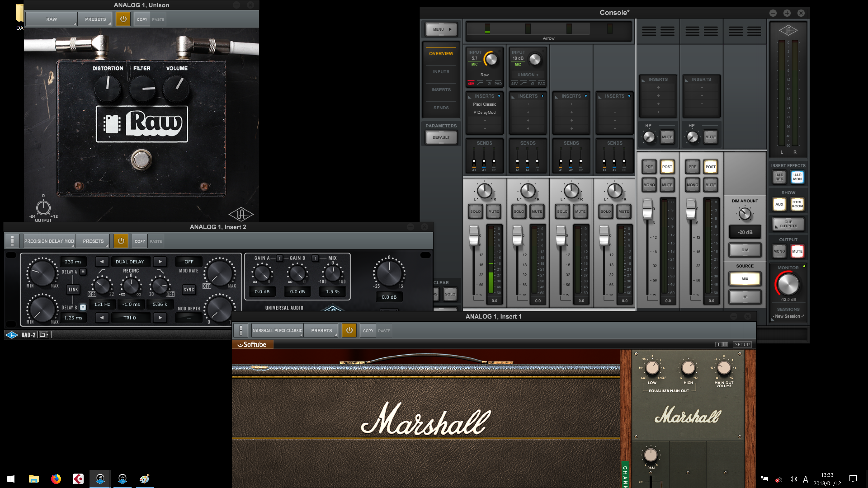Viewport: 868px width, 488px height.
Task: Select HP as monitor source
Action: pos(745,297)
